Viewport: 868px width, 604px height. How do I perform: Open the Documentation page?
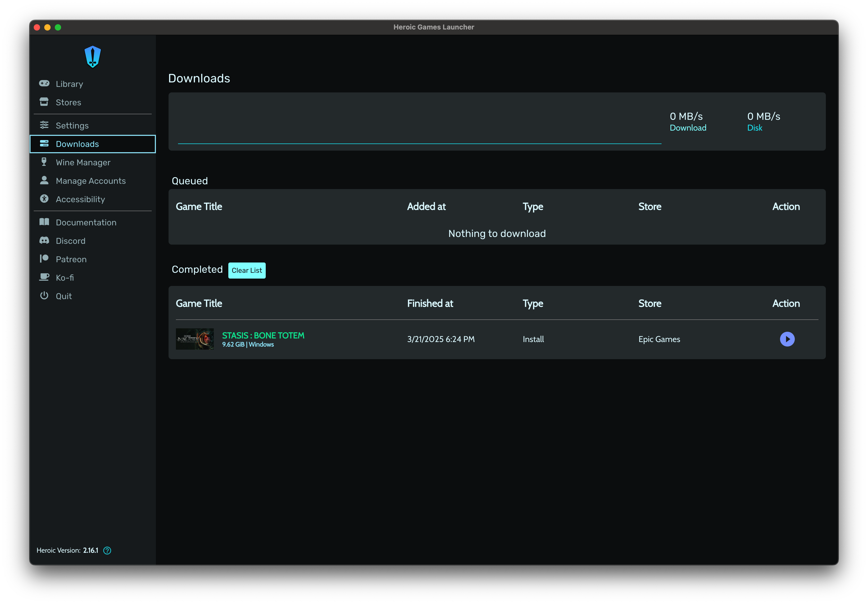(86, 222)
